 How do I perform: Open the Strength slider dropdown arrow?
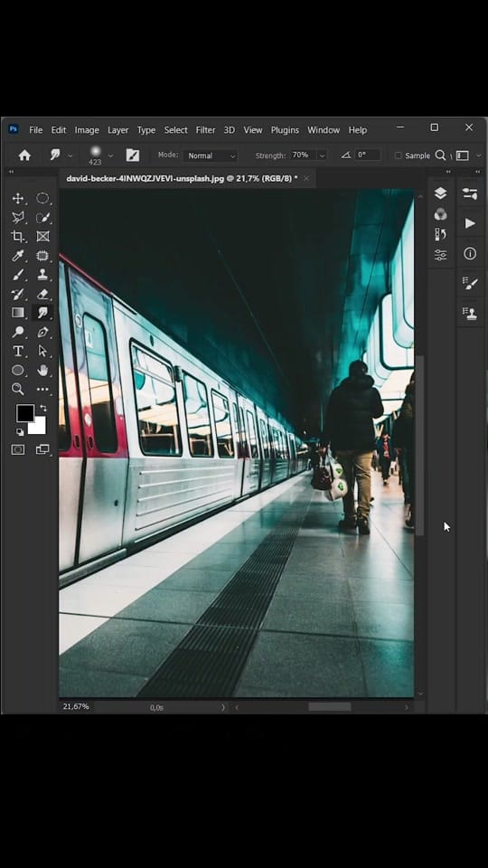[322, 156]
